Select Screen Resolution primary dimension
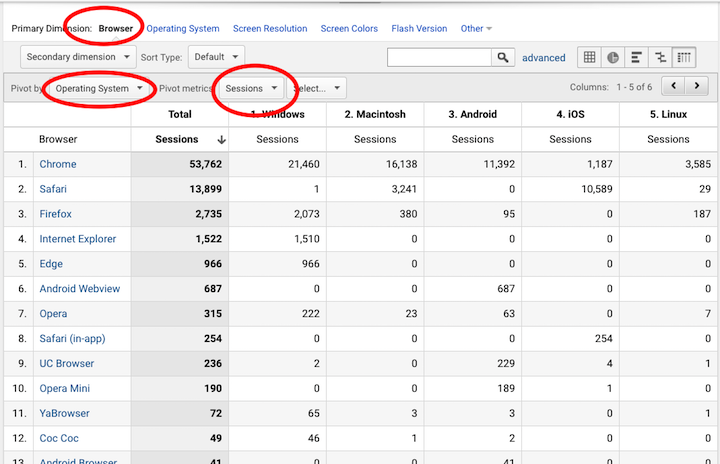 point(270,28)
